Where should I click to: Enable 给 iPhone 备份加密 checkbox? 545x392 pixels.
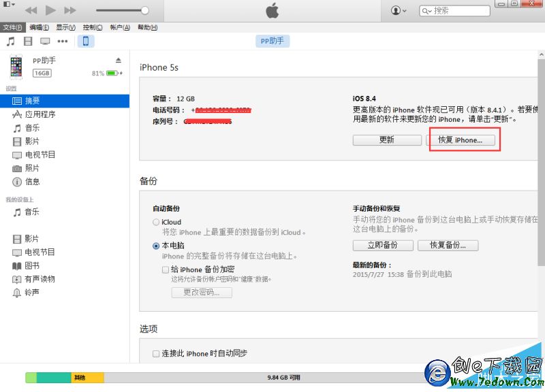[166, 269]
